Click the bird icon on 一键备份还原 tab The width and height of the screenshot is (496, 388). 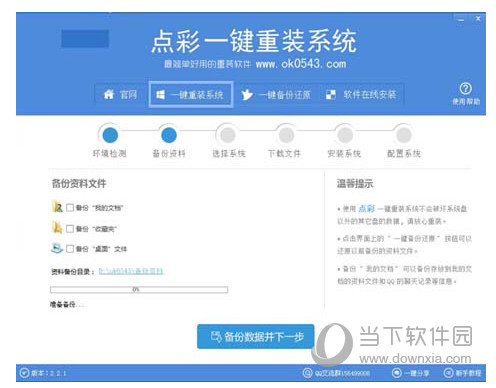pyautogui.click(x=247, y=95)
